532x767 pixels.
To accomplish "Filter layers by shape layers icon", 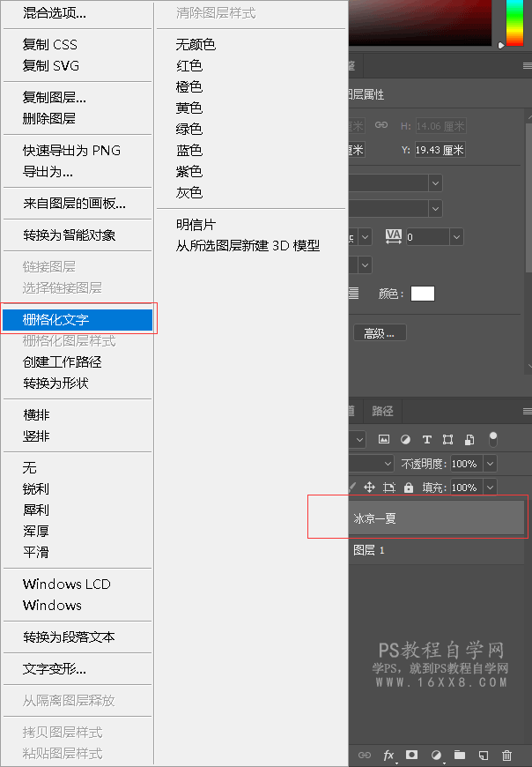I will 447,439.
